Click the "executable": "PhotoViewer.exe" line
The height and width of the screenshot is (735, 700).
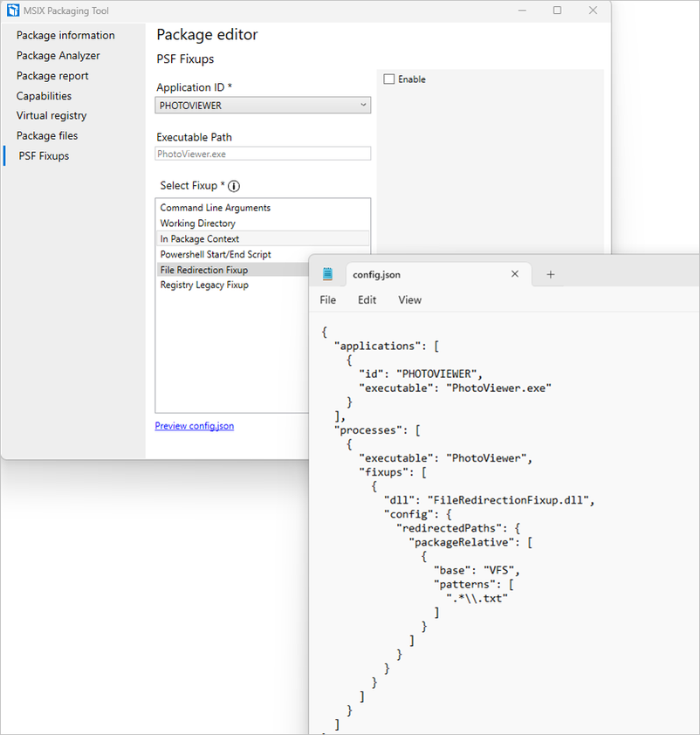pyautogui.click(x=455, y=388)
